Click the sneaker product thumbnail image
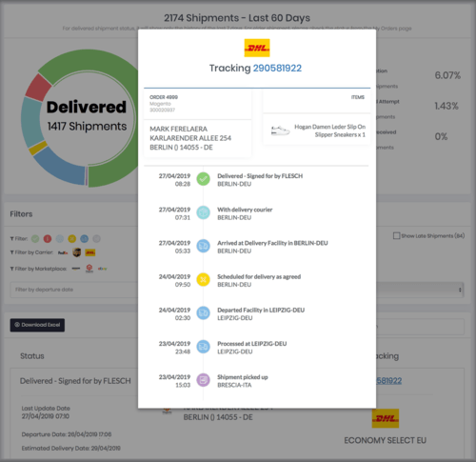 [x=280, y=131]
